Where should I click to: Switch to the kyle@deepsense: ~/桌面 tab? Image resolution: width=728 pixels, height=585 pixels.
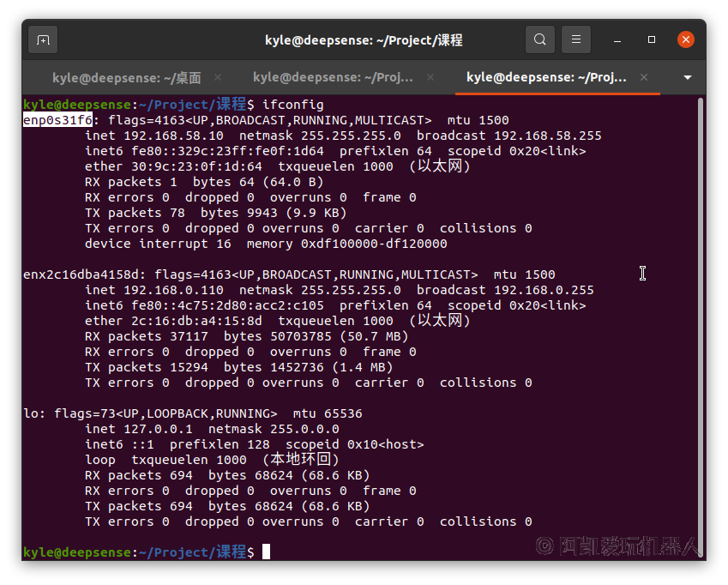click(x=126, y=77)
